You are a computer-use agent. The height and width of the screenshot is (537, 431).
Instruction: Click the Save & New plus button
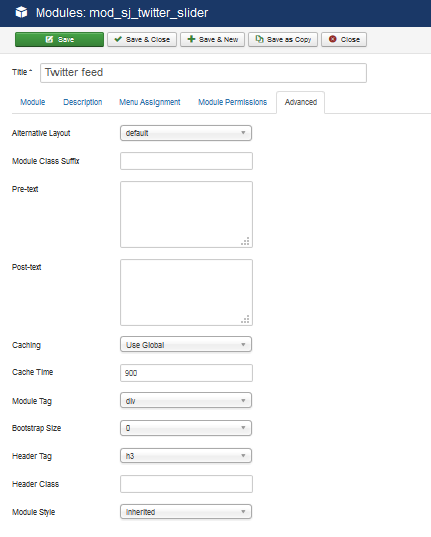click(212, 39)
